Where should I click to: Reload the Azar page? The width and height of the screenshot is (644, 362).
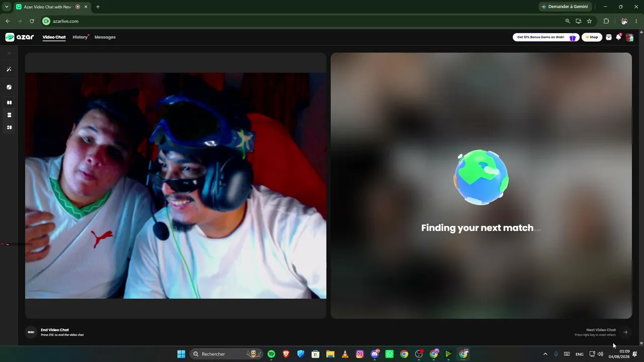[32, 21]
